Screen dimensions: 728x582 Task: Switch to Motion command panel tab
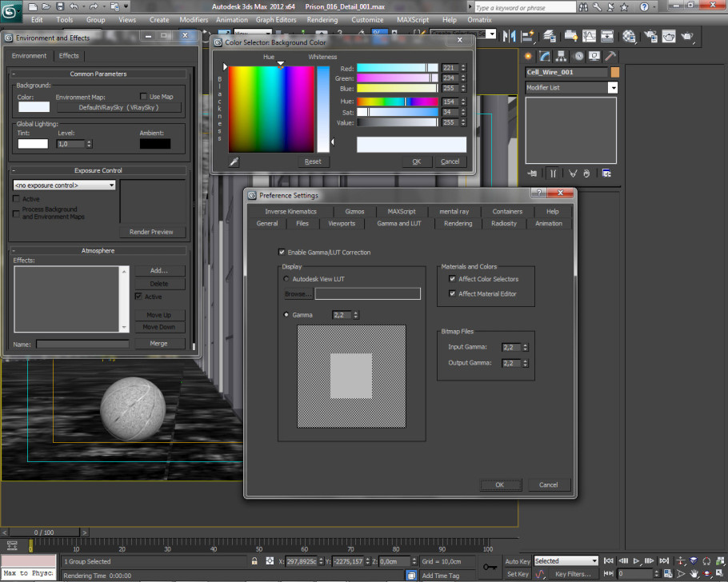click(579, 56)
